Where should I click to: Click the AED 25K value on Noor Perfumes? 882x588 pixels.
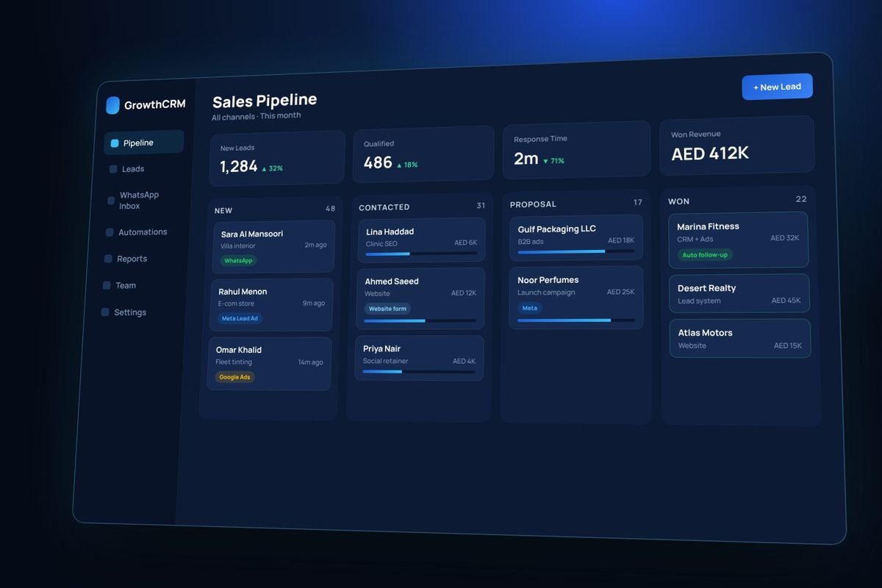tap(620, 292)
